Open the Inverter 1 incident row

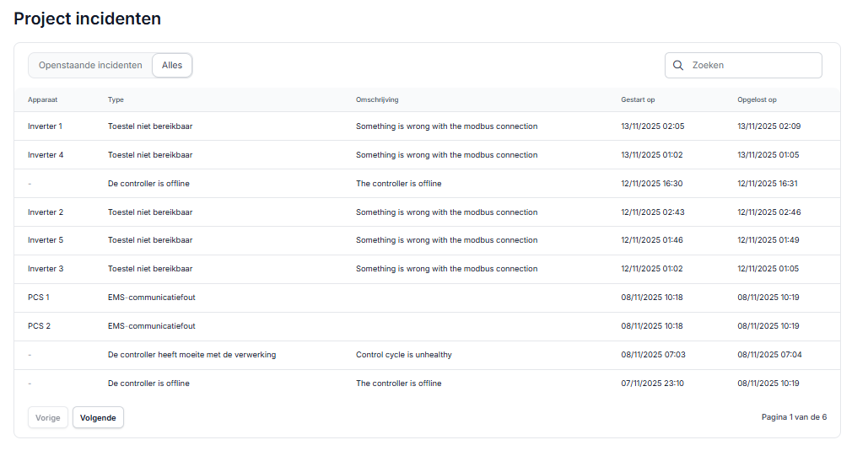coord(45,126)
